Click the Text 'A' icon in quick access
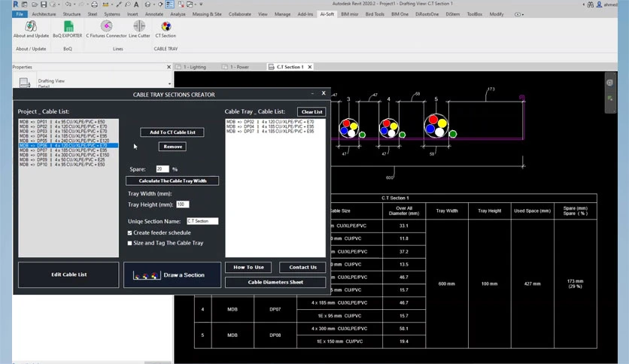629x364 pixels. tap(136, 5)
